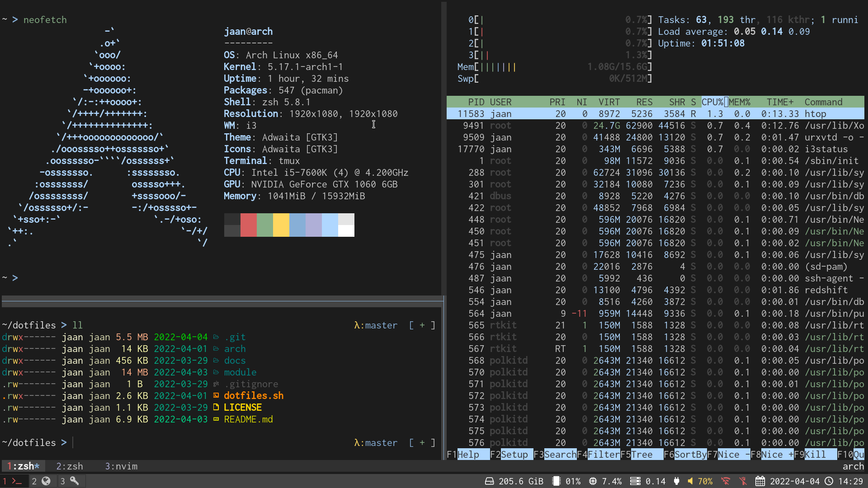Switch to i3 workspace 2 globe icon
This screenshot has height=488, width=868.
46,481
